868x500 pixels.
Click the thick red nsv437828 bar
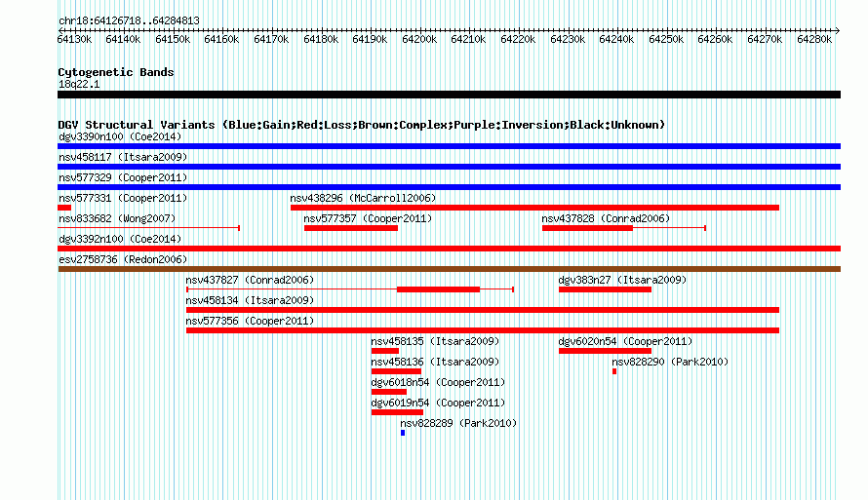pos(587,228)
